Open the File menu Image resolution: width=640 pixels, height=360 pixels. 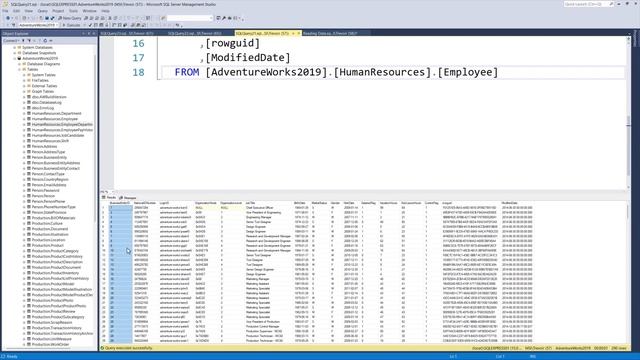coord(5,11)
